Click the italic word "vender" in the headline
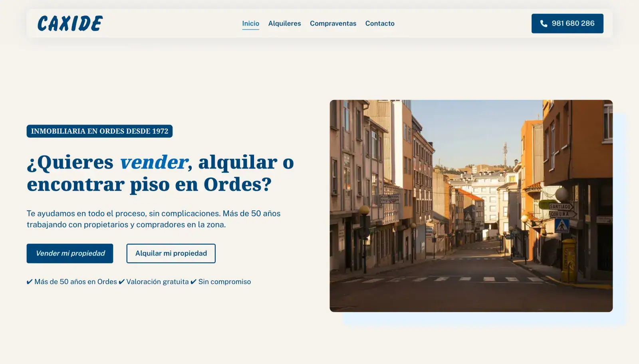The image size is (639, 364). coord(154,162)
